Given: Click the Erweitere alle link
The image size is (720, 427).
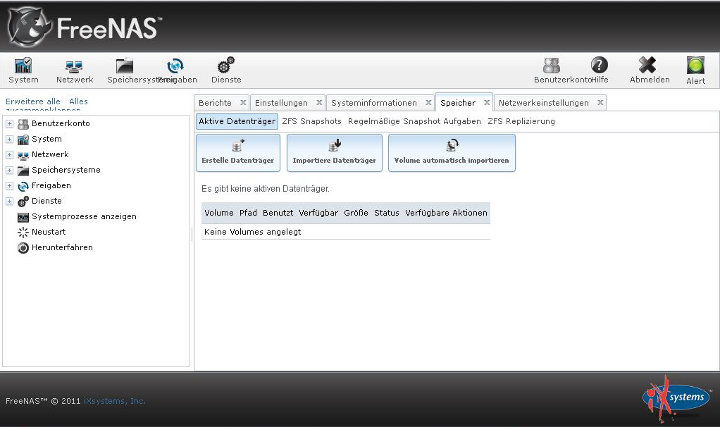Looking at the screenshot, I should [x=33, y=101].
